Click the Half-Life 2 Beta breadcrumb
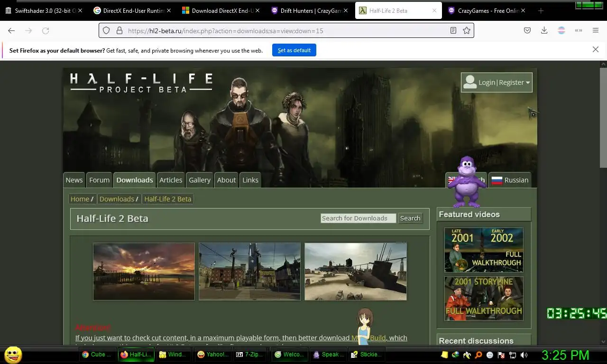This screenshot has width=607, height=364. tap(168, 199)
